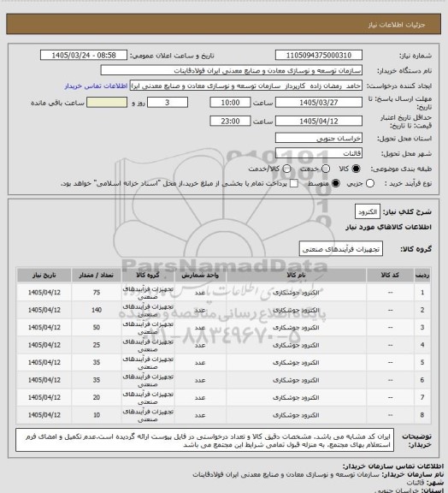This screenshot has height=493, width=448.
Task: Click the buyer notes description box
Action: 204,441
